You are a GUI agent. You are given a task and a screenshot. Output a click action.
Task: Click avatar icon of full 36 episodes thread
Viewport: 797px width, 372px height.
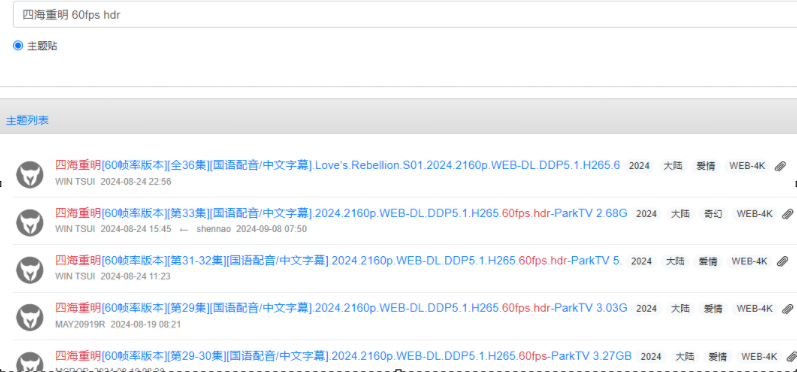click(29, 174)
